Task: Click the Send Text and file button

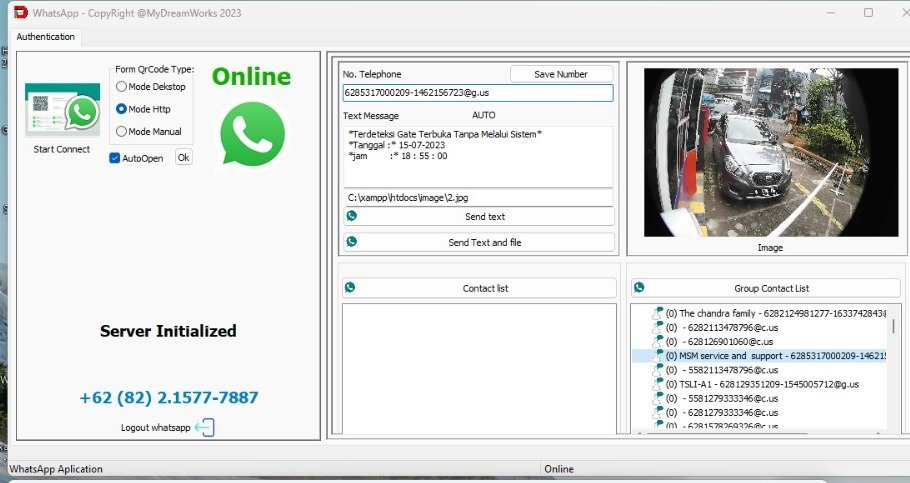Action: point(479,242)
